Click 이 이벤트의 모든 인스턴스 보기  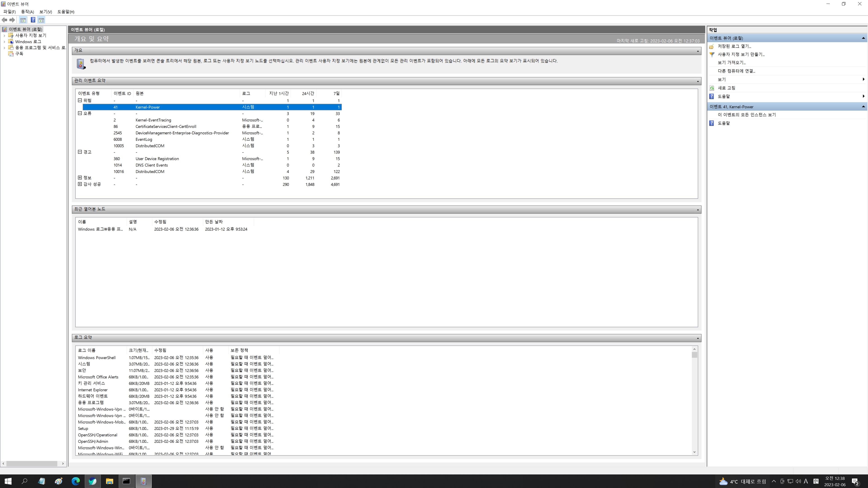747,115
